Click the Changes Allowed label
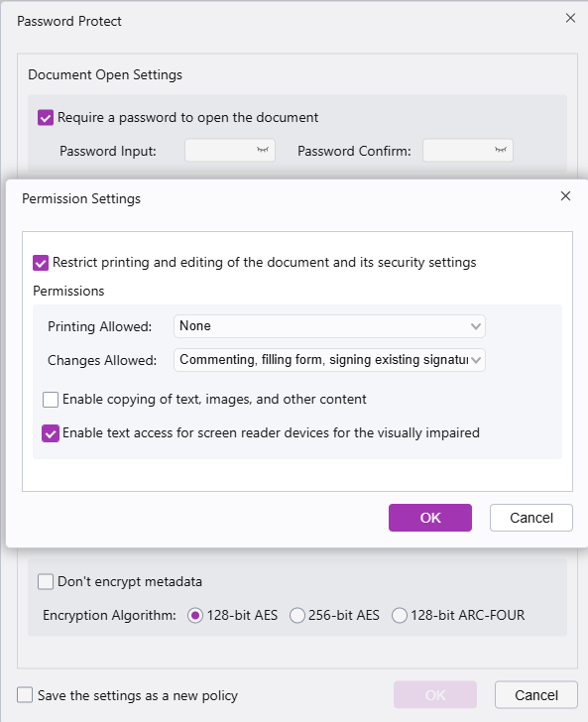 click(x=102, y=360)
